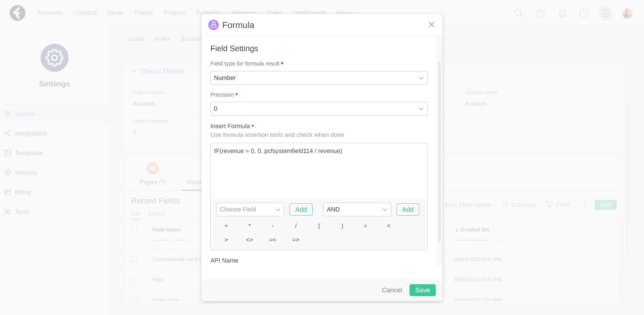Viewport: 644px width, 315px height.
Task: Insert the => operator
Action: (296, 240)
